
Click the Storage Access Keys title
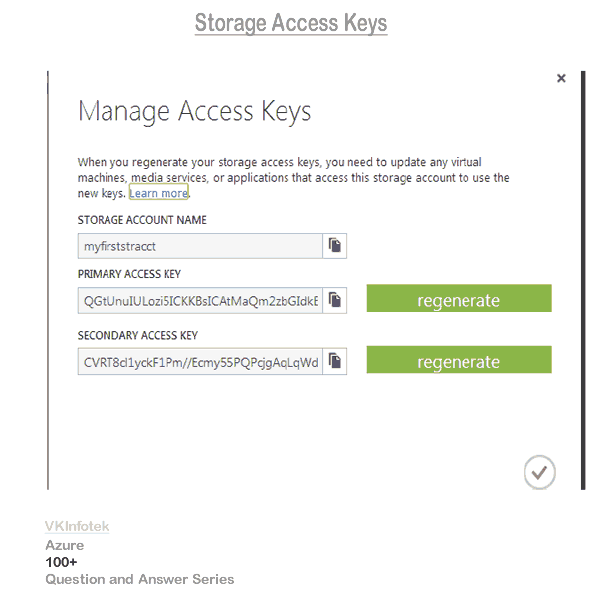pyautogui.click(x=291, y=22)
